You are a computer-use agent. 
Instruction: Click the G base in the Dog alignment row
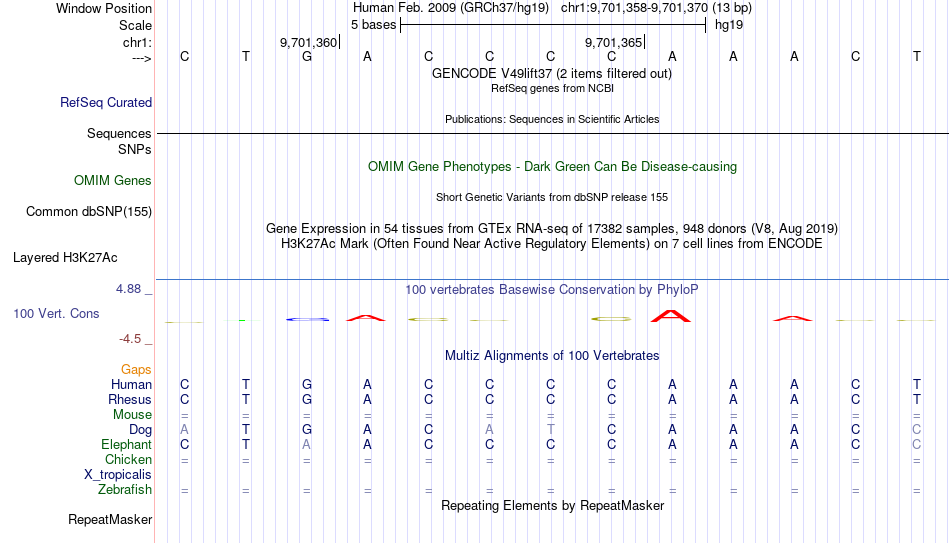(x=307, y=430)
